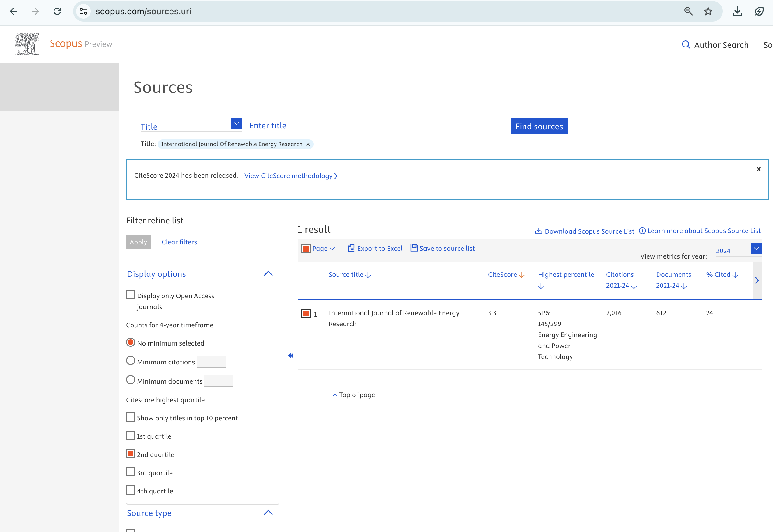Click the Scopus Preview wordmark
The image size is (773, 532).
(x=81, y=44)
